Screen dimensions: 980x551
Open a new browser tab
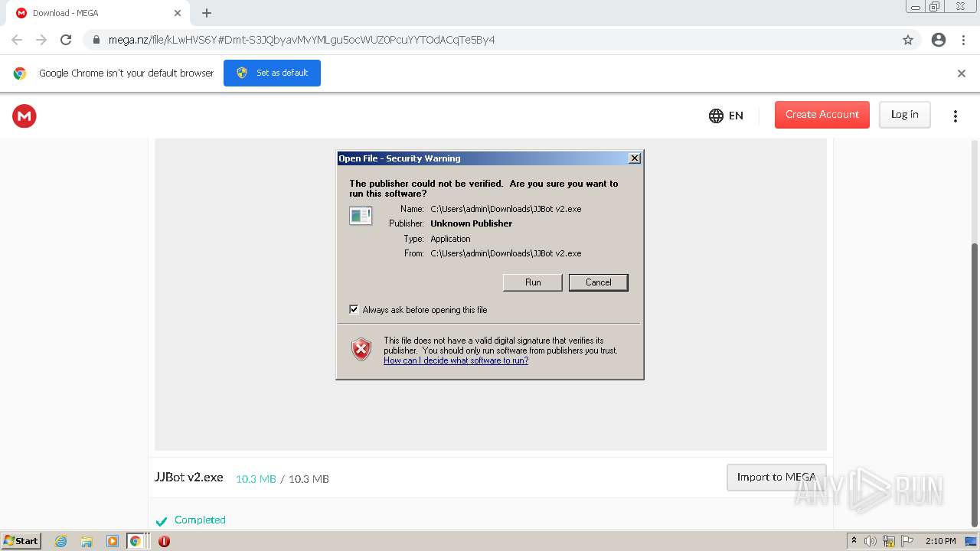pyautogui.click(x=207, y=13)
